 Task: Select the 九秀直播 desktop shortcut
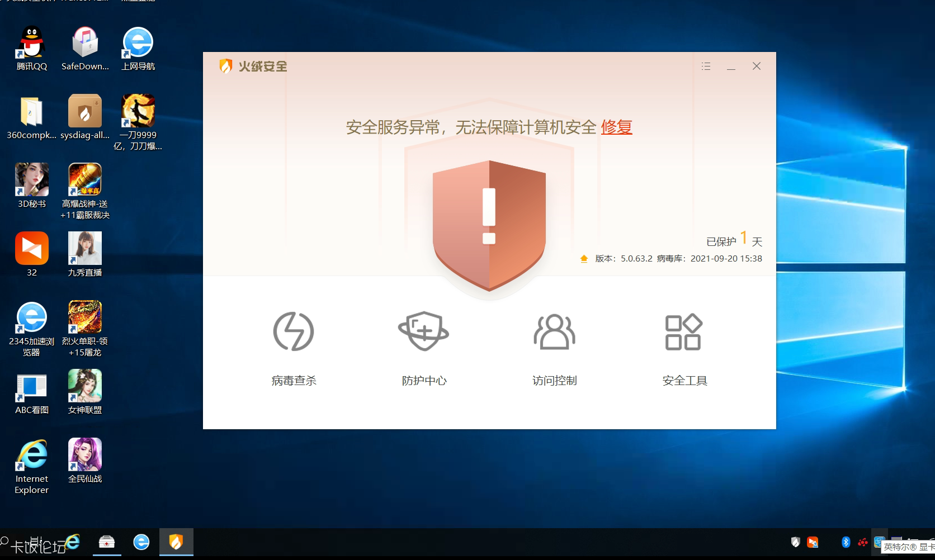85,255
